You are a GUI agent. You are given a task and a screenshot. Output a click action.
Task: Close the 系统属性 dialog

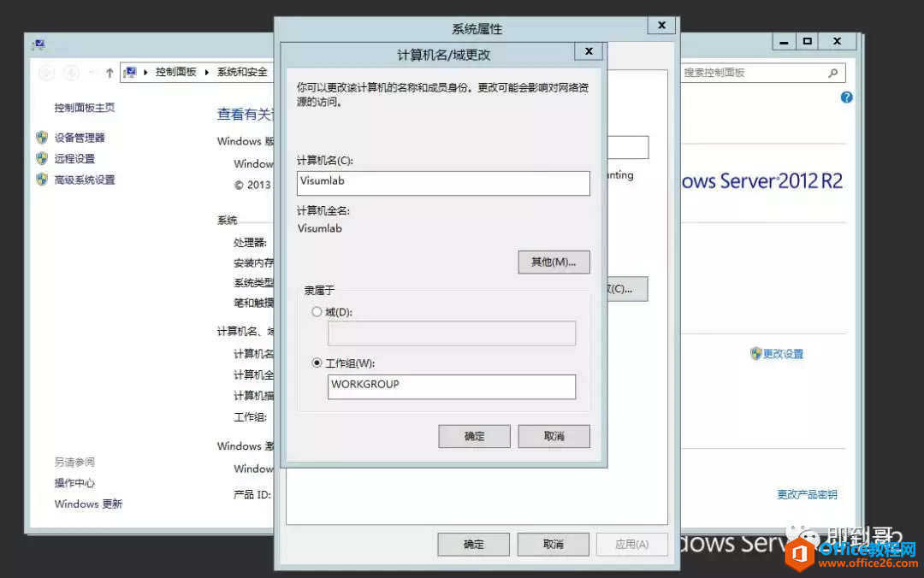[x=661, y=26]
